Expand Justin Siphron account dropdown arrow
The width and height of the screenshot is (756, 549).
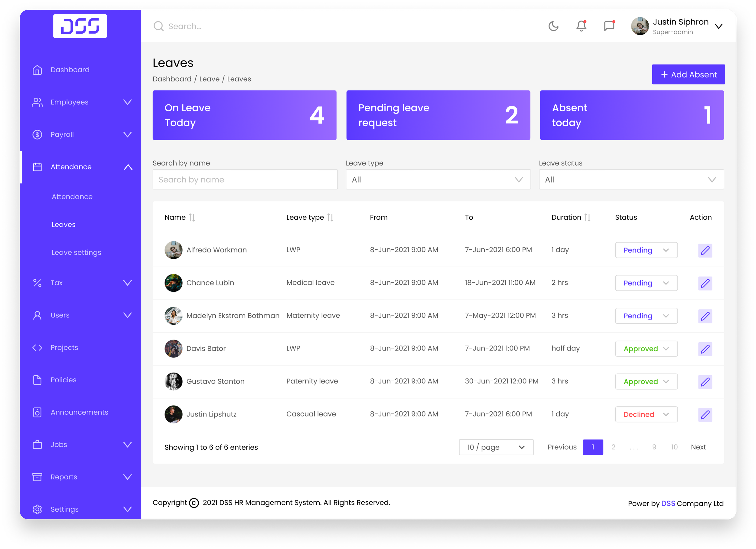click(719, 26)
